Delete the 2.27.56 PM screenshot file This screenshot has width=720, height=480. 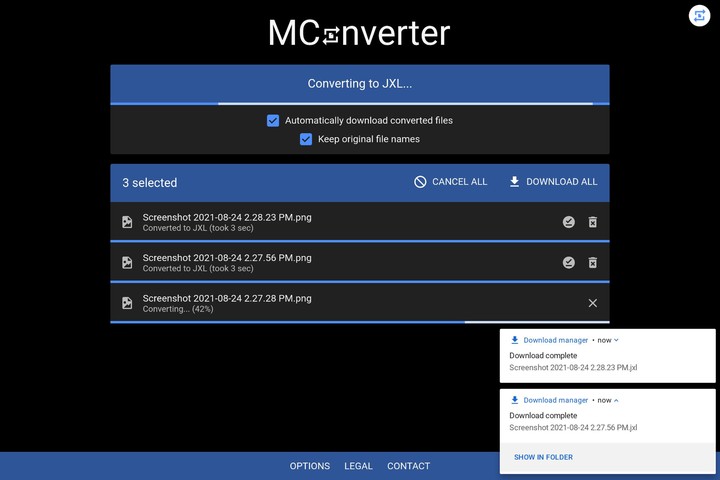[593, 262]
